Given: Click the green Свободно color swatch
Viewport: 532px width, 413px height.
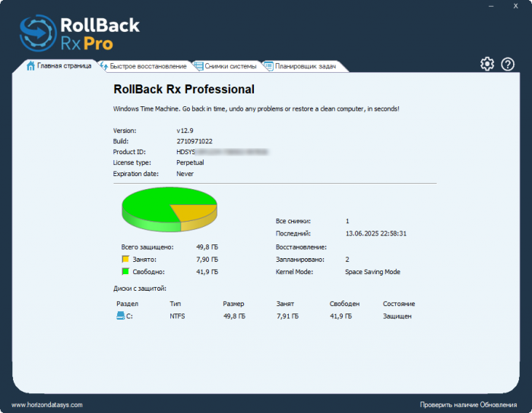Looking at the screenshot, I should click(x=125, y=271).
